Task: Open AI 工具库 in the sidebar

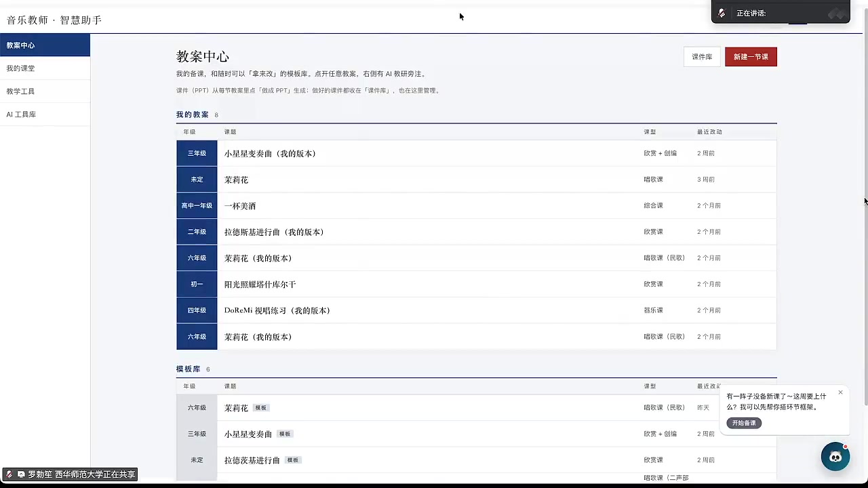Action: [45, 115]
